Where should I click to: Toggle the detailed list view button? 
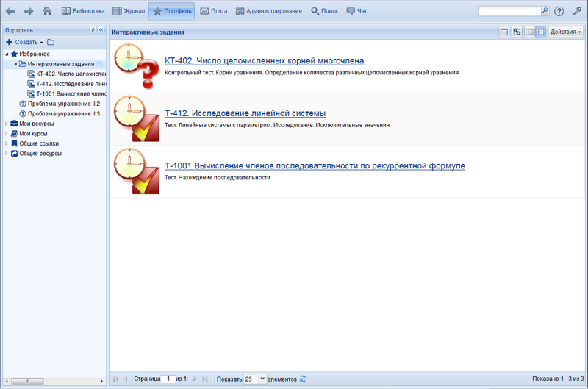click(x=540, y=32)
